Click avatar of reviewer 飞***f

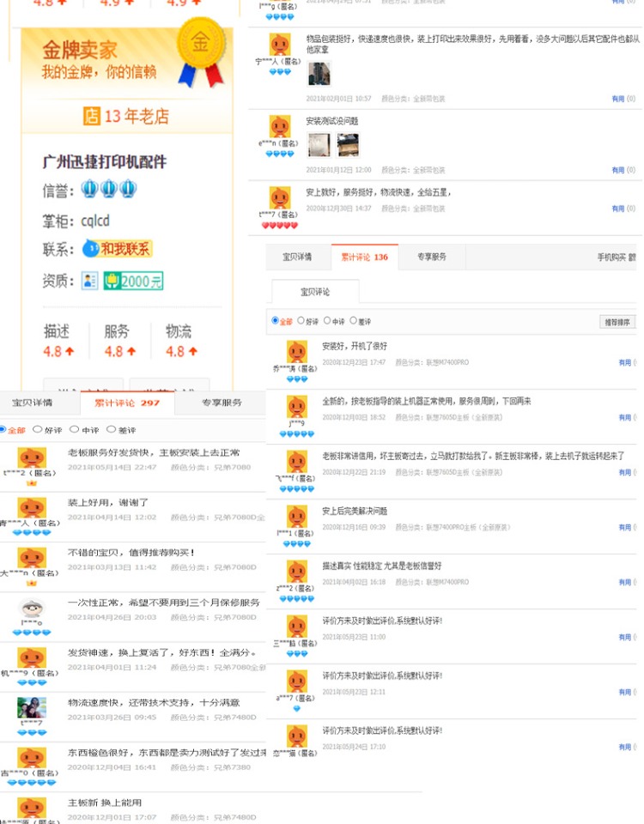click(x=296, y=462)
